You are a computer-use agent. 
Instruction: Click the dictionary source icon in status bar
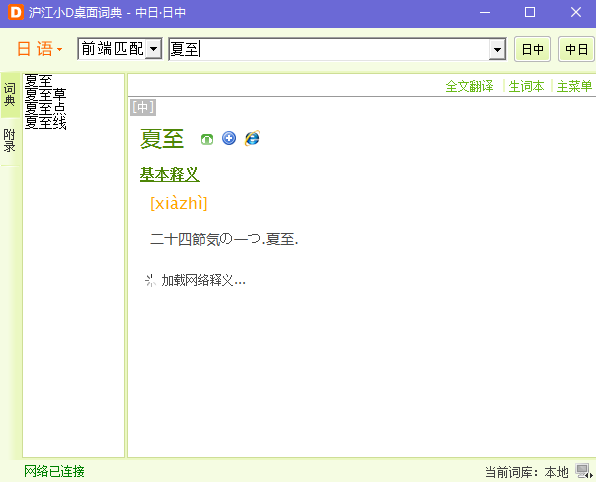tap(583, 471)
